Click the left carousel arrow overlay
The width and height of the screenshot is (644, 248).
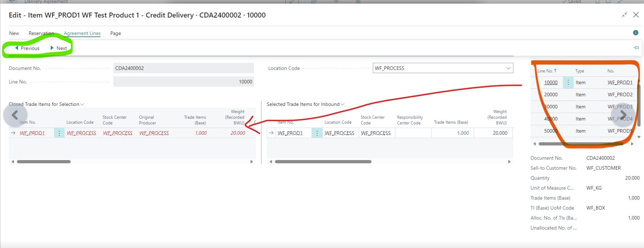(15, 115)
